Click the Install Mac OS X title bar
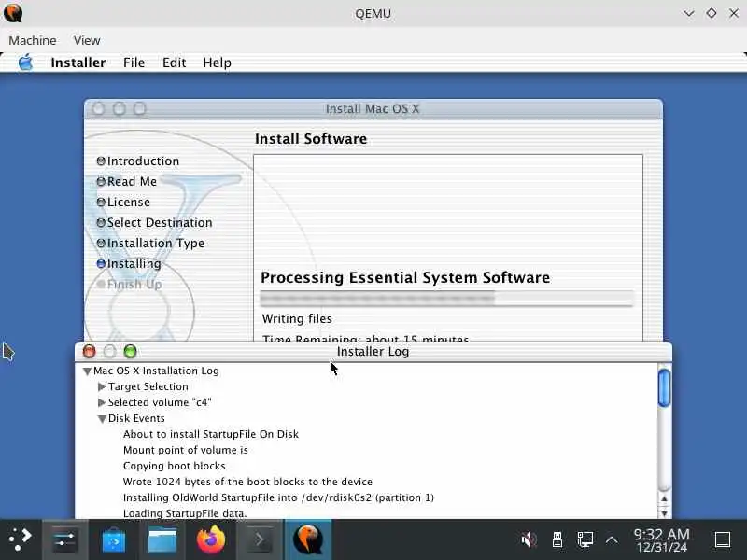Image resolution: width=747 pixels, height=560 pixels. pyautogui.click(x=373, y=109)
